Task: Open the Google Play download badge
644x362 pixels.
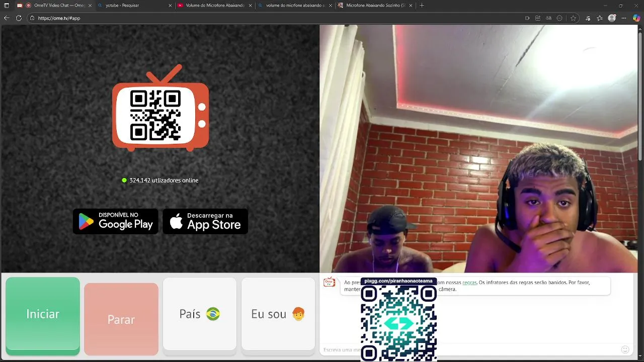Action: [116, 221]
